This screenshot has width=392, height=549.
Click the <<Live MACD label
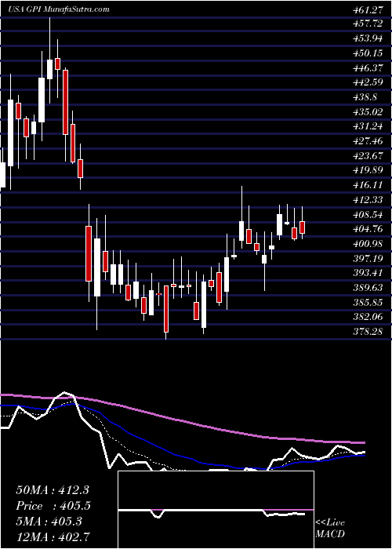pyautogui.click(x=330, y=529)
